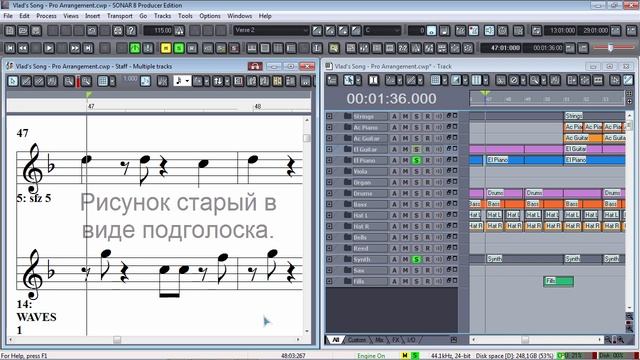The width and height of the screenshot is (640, 360).
Task: Expand the Ac Piano track
Action: (x=329, y=127)
